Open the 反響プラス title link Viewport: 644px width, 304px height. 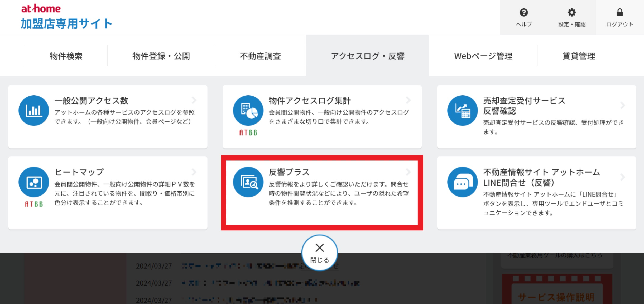[289, 172]
